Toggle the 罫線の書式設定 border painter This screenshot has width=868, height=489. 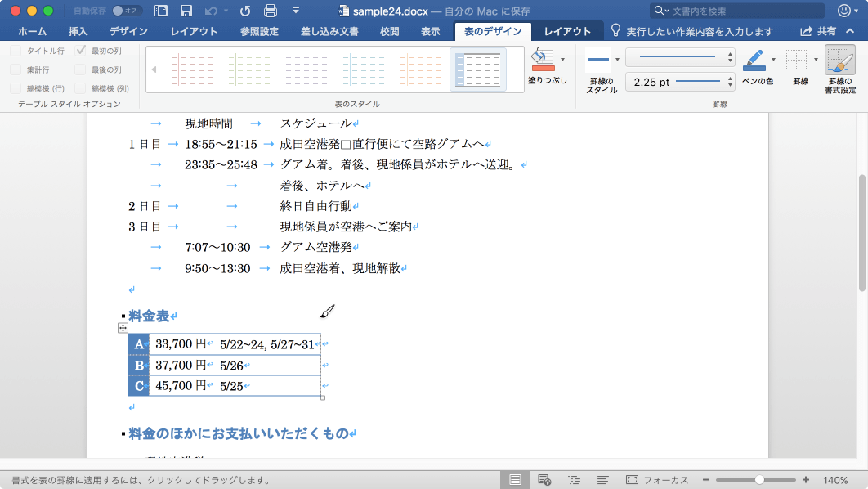[x=840, y=70]
